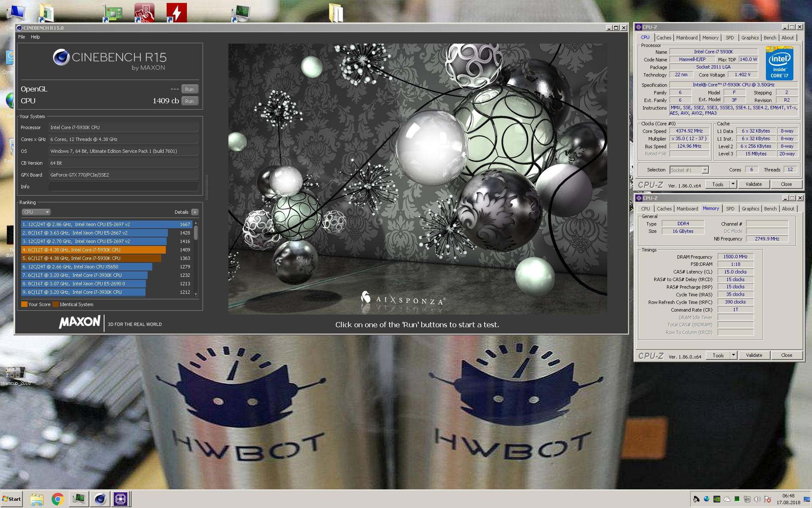
Task: Open cloud sync tray icon
Action: (x=727, y=499)
